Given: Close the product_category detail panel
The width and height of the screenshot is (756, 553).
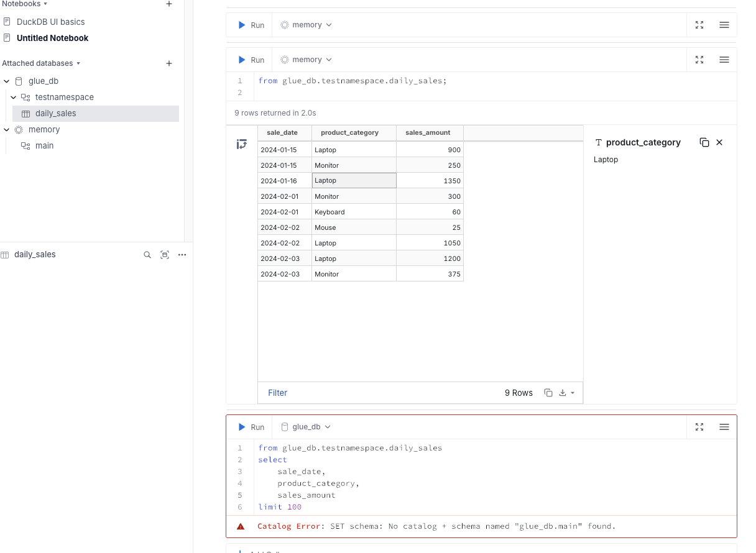Looking at the screenshot, I should pos(719,142).
